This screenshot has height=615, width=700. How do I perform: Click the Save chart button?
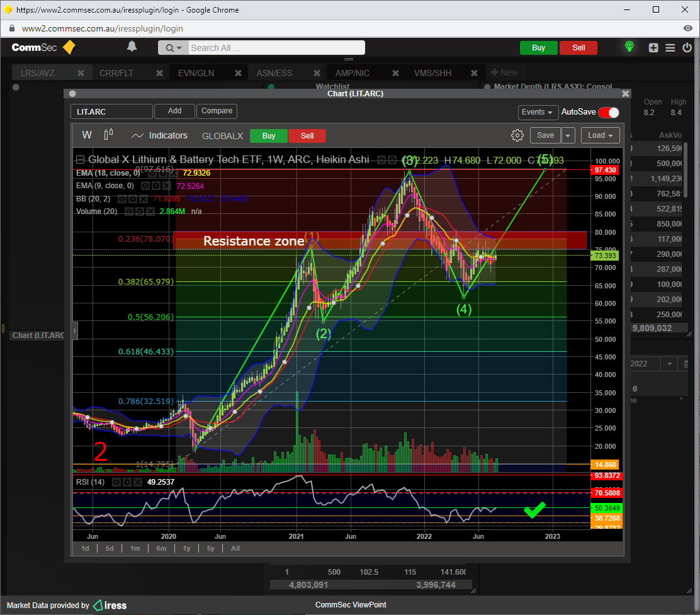click(545, 135)
